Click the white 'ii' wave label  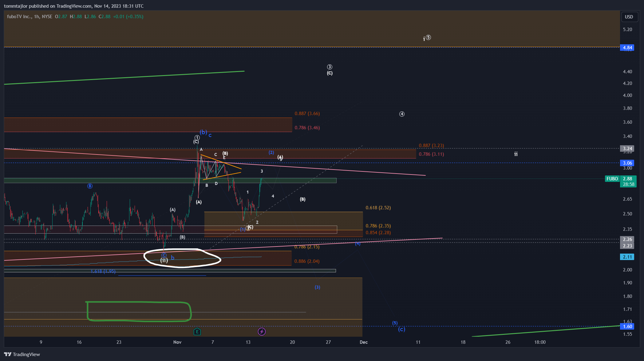(x=516, y=154)
